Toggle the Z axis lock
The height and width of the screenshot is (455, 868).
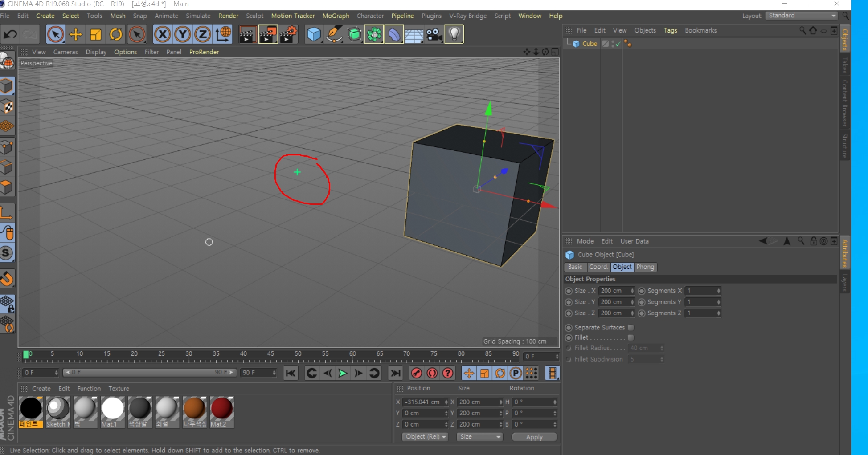pos(203,35)
